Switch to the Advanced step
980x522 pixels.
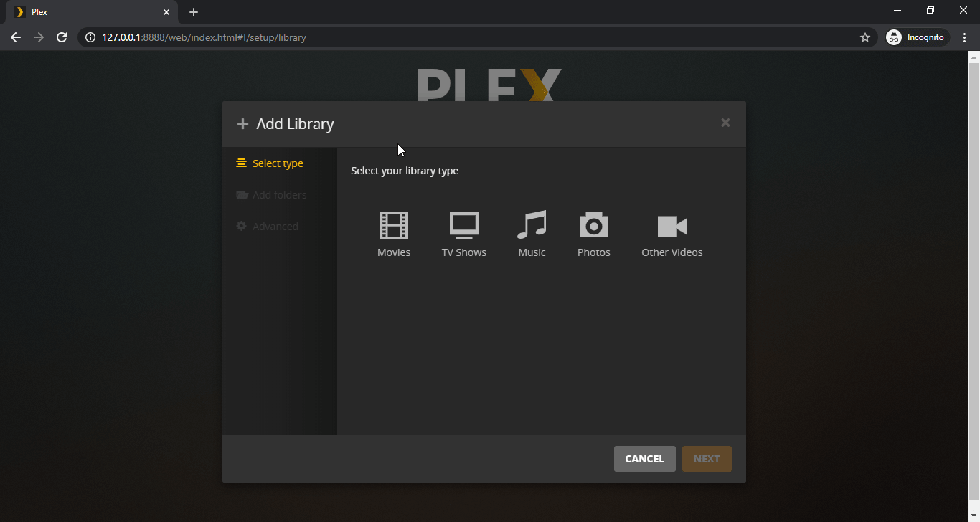pos(275,227)
